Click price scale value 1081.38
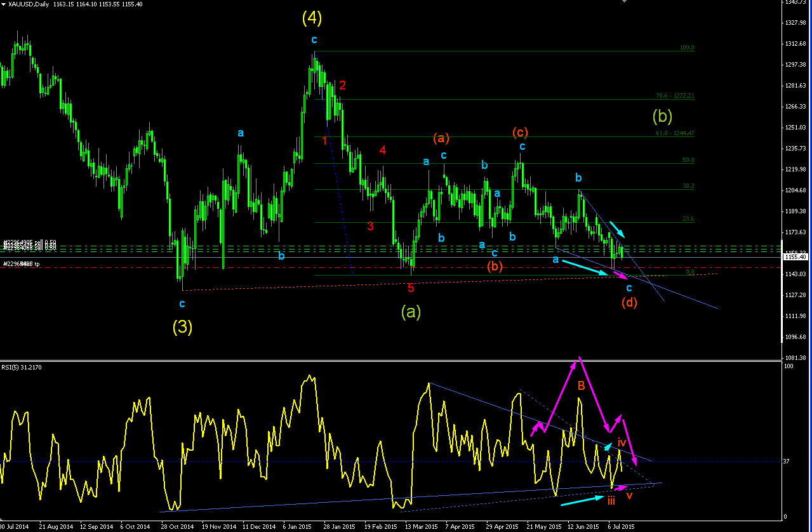The width and height of the screenshot is (812, 532). (796, 357)
